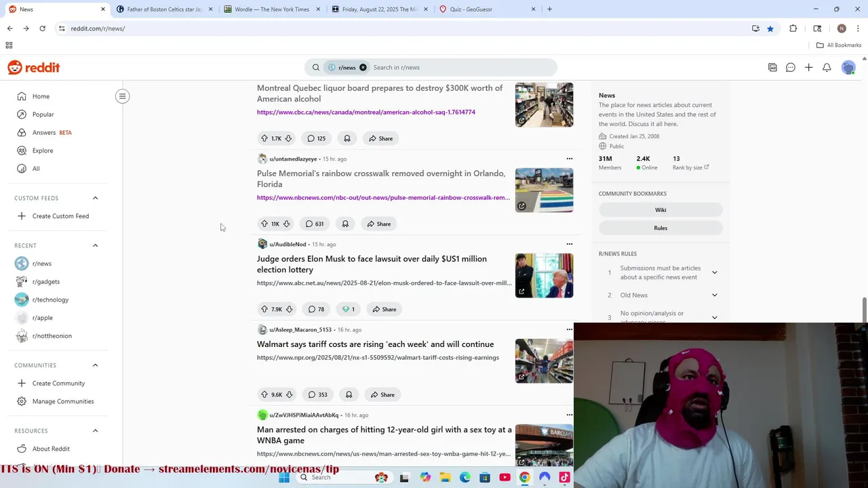
Task: Click the address bar showing reddit.com/r/news/
Action: [x=400, y=28]
